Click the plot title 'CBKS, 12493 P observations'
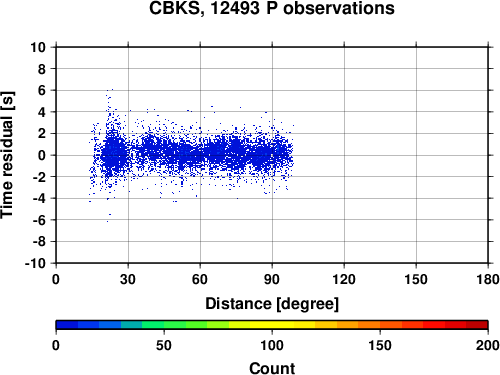 coord(272,8)
